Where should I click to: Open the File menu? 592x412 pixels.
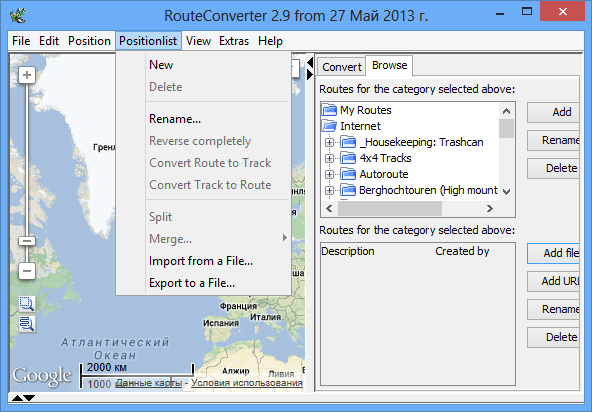tap(21, 41)
